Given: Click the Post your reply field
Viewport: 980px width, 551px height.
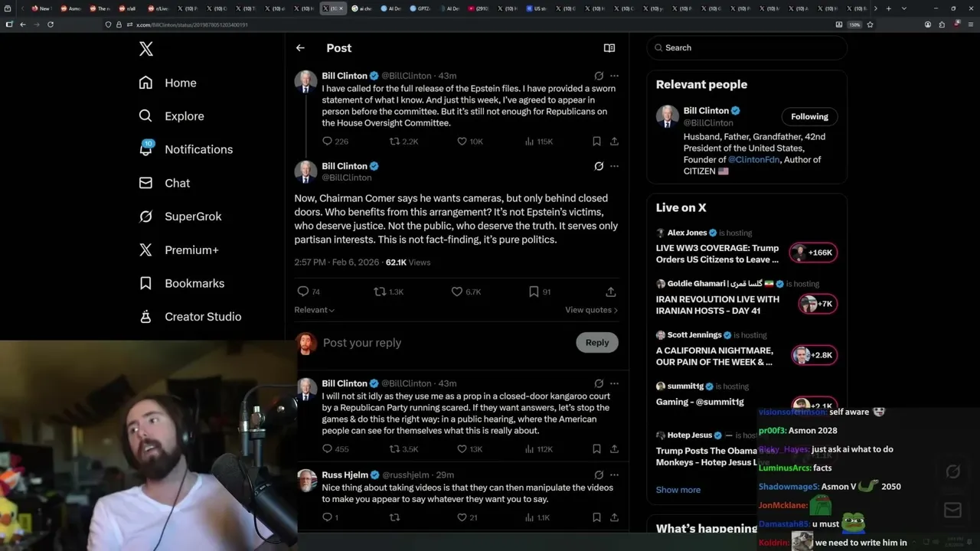Looking at the screenshot, I should click(445, 343).
